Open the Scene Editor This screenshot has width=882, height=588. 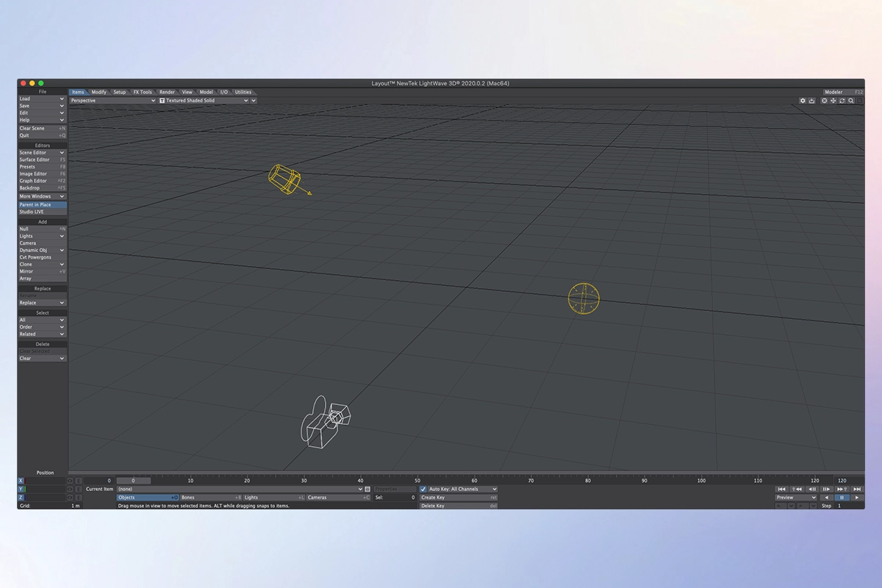click(42, 153)
